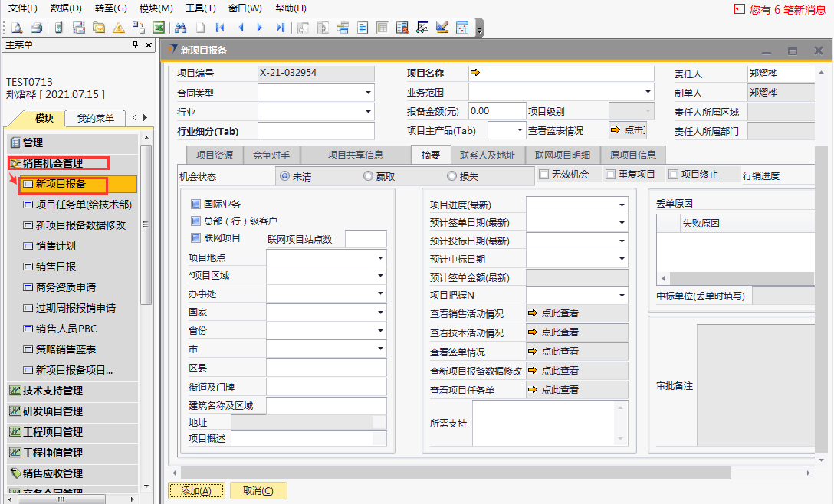Click the next record arrow icon
Screen dimensions: 834x504
tap(260, 28)
